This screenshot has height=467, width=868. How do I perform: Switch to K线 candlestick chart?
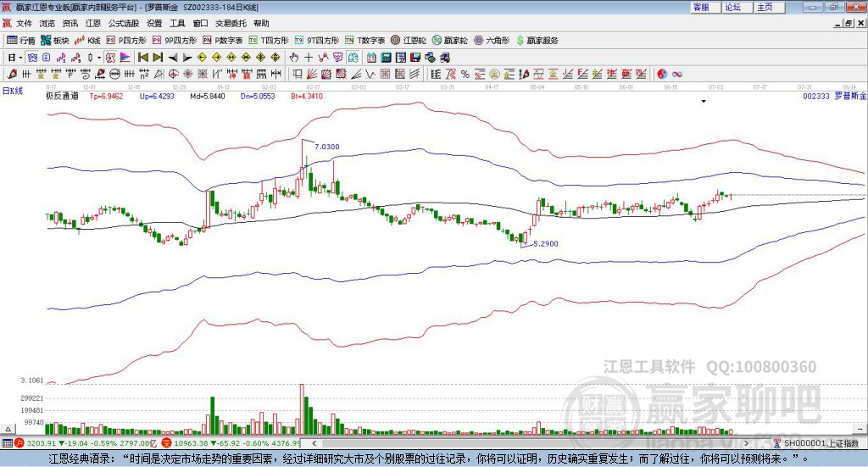pyautogui.click(x=87, y=41)
